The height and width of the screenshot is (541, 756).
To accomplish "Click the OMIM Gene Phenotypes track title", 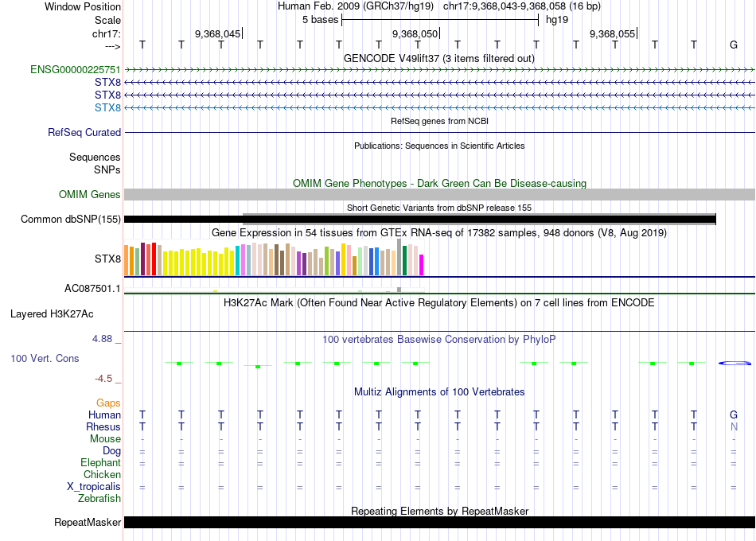I will tap(439, 184).
